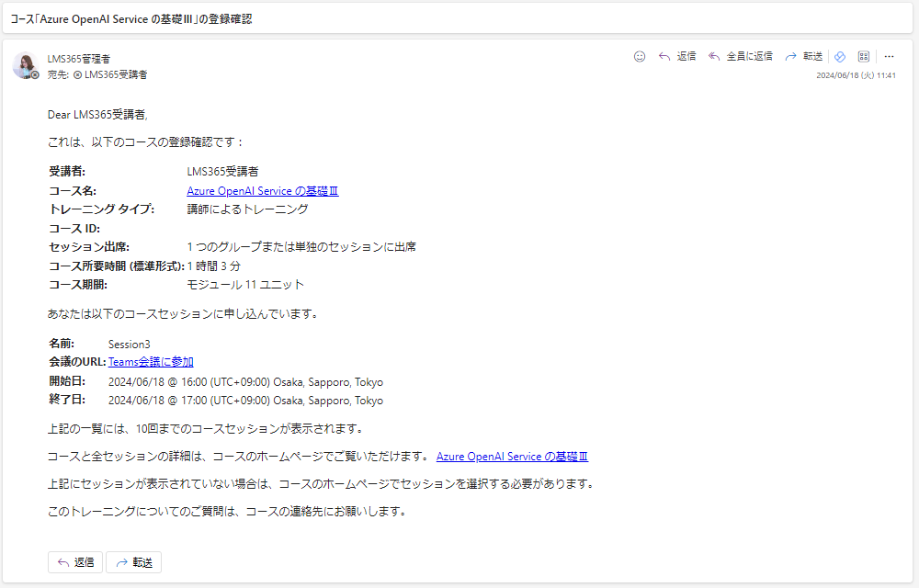Click session name Session3
This screenshot has height=588, width=919.
(129, 344)
